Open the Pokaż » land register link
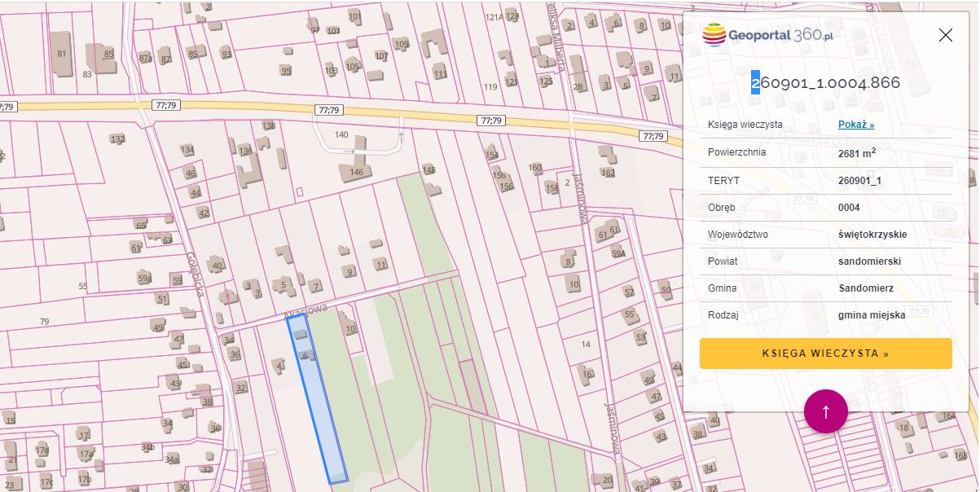Screen dimensions: 980x492 (x=855, y=125)
